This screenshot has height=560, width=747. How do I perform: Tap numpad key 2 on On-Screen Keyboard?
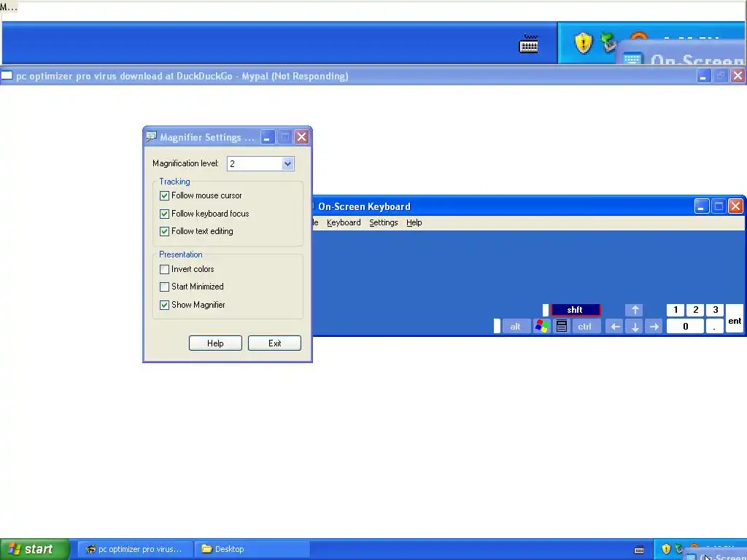695,310
